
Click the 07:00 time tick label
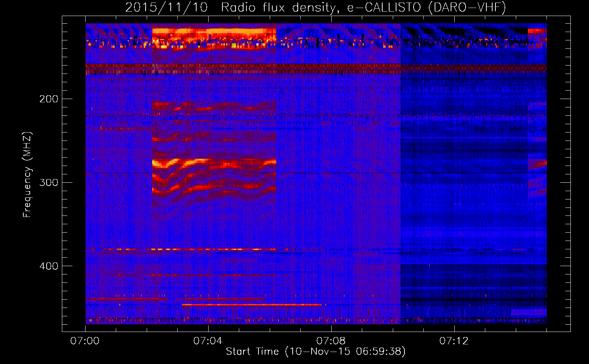(85, 341)
